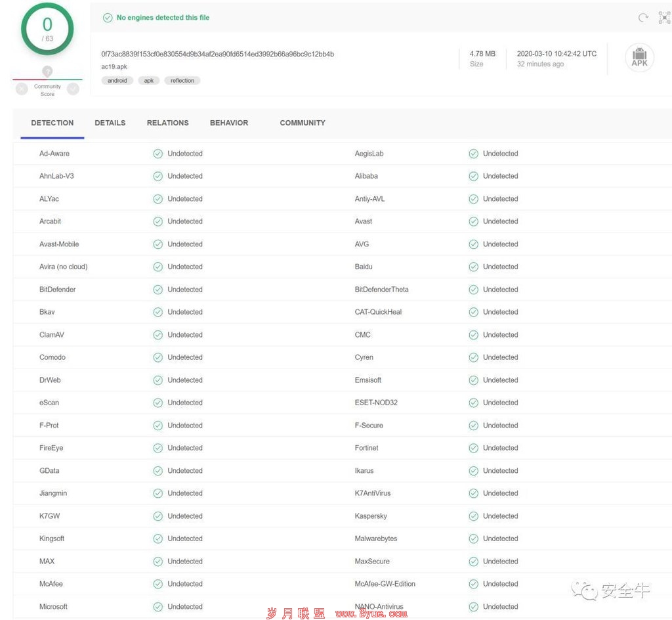Click the 0/63 detection score circle

[x=47, y=29]
